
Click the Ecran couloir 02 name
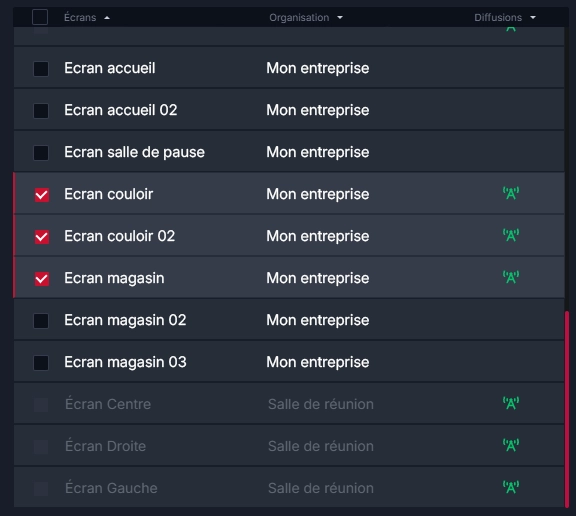coord(119,236)
